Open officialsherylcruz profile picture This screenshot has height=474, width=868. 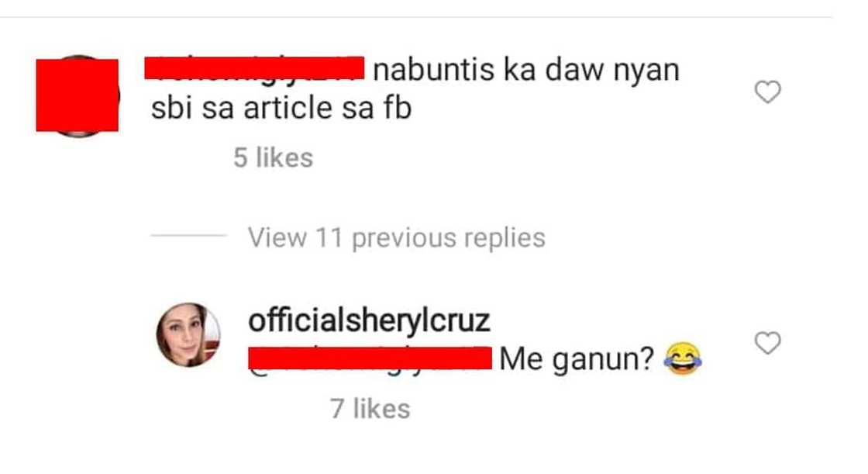tap(188, 335)
